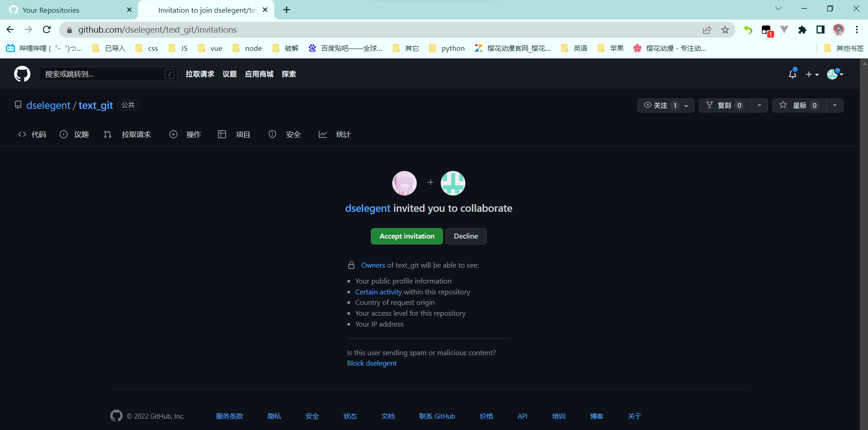Expand the 关注 watch dropdown arrow
868x430 pixels.
click(x=687, y=105)
